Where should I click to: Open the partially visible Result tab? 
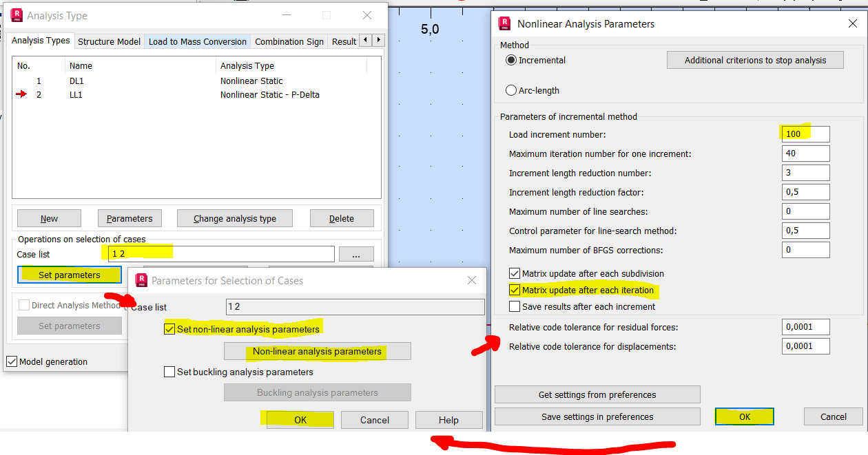[x=344, y=41]
